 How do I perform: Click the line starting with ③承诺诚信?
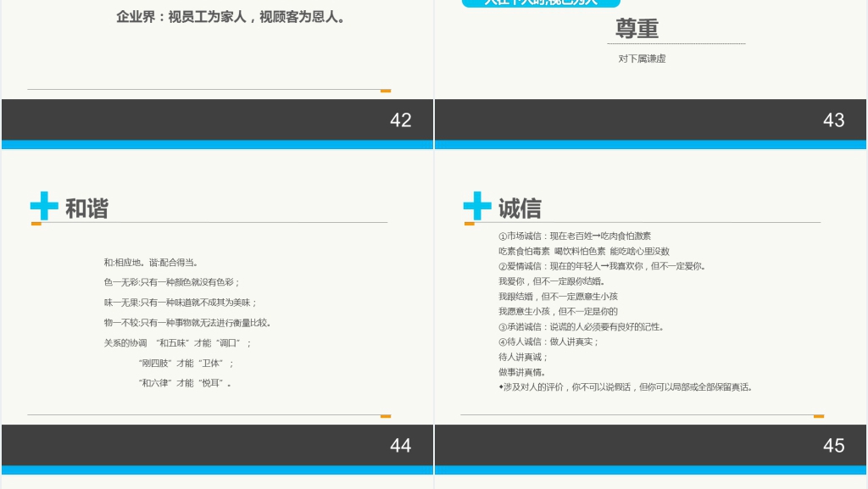(581, 326)
